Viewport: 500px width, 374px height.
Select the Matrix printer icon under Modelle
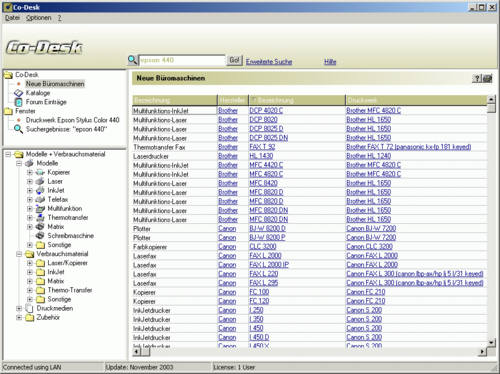40,227
